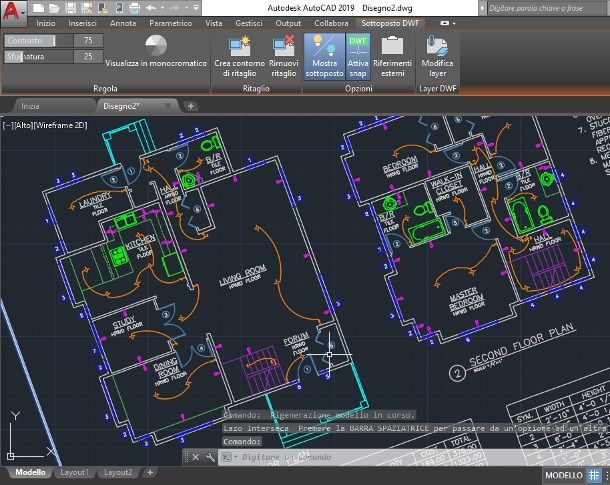Click Save to Web & Mobile icon

118,7
